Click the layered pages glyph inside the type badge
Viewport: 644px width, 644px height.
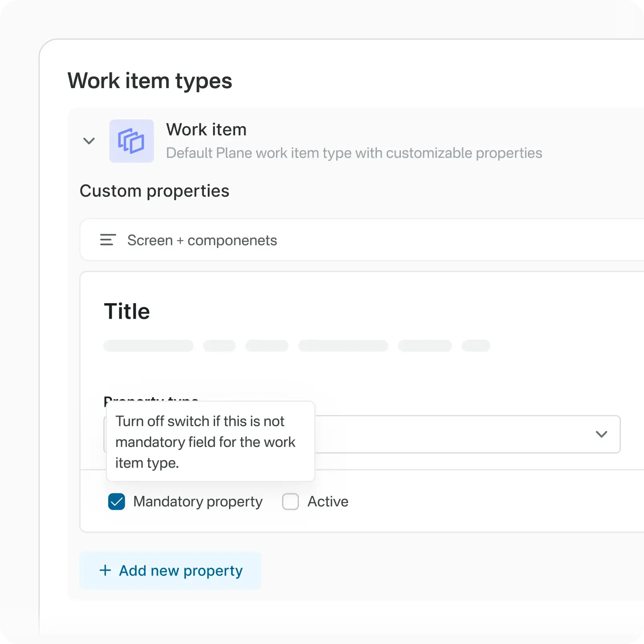point(131,141)
